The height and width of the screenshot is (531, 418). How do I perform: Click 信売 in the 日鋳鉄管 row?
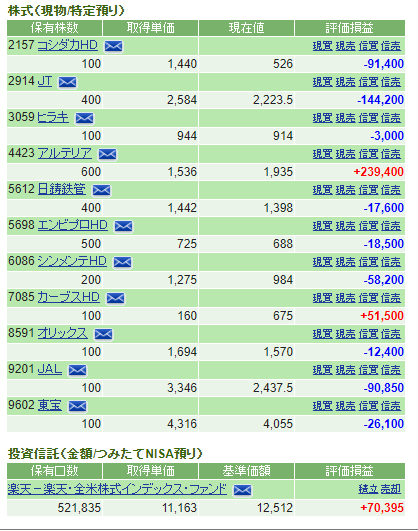click(x=391, y=190)
